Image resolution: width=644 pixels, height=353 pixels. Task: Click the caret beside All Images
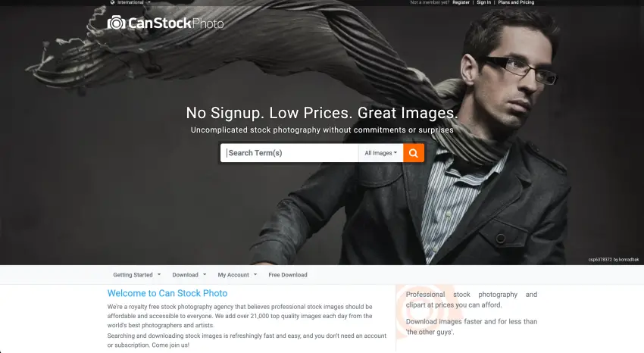coord(395,153)
